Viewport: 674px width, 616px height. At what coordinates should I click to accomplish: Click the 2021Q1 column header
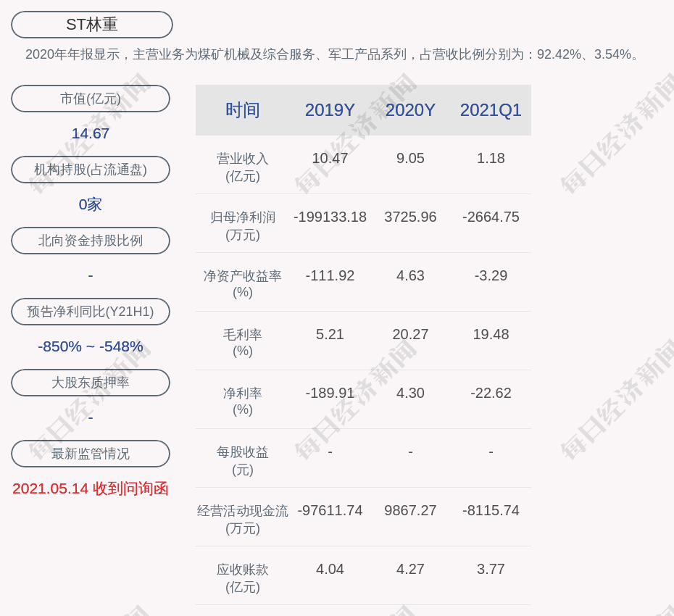(491, 110)
